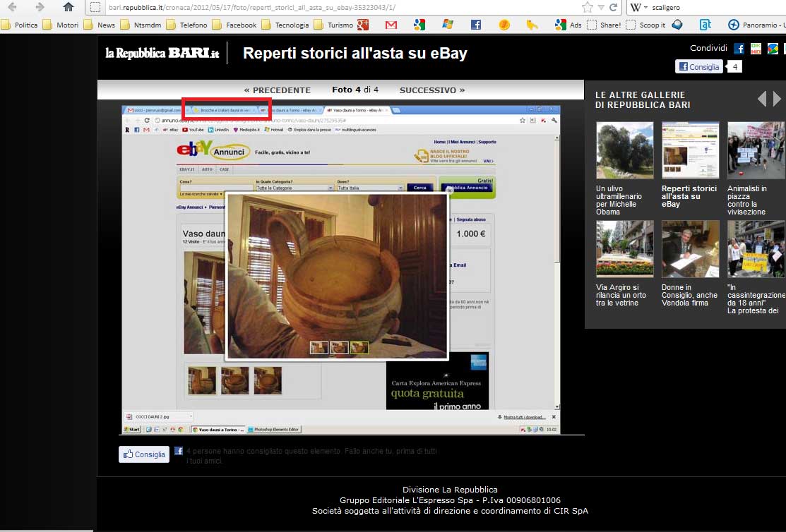The height and width of the screenshot is (532, 786).
Task: Open the 'Un ulivo ultramillenario' gallery thumbnail
Action: (624, 150)
